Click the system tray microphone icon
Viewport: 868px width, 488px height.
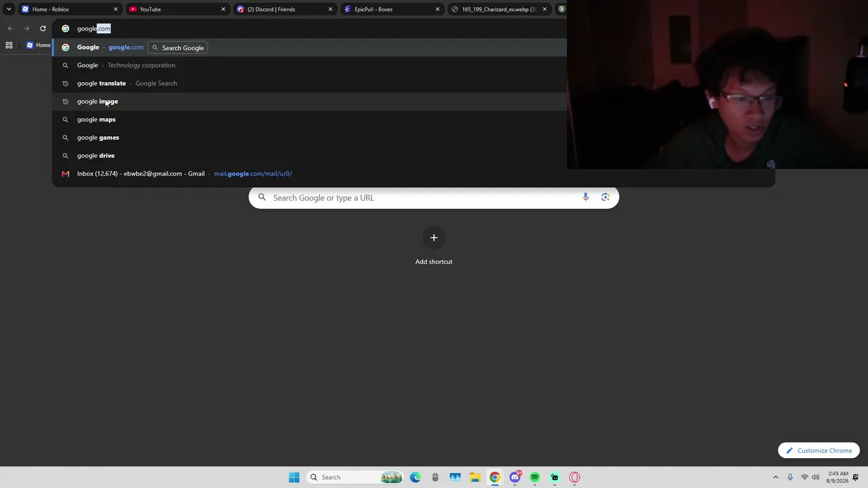(x=790, y=477)
